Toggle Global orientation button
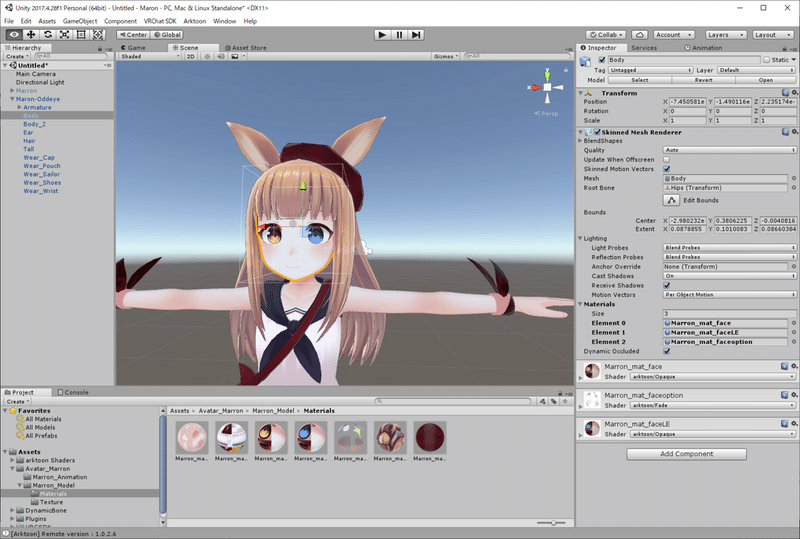 pos(167,35)
